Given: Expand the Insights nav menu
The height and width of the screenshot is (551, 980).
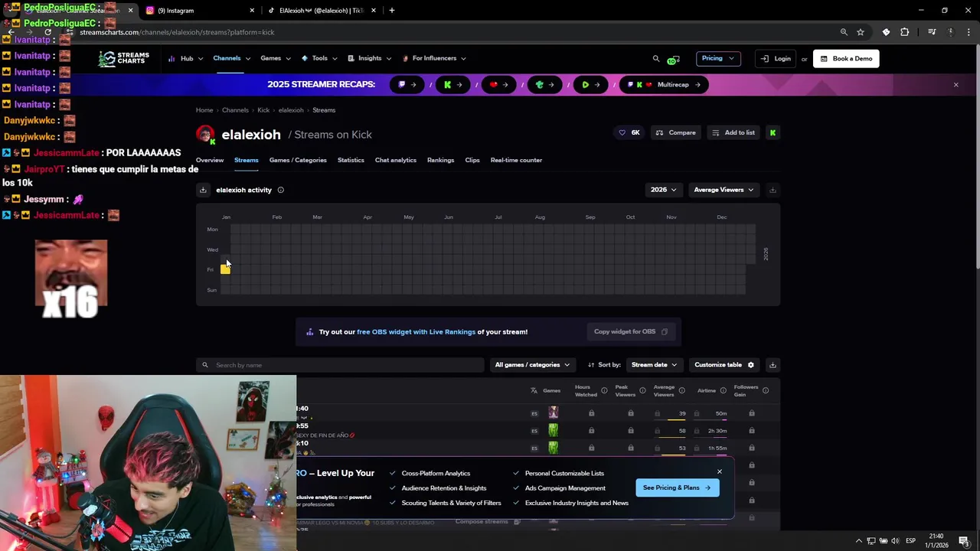Looking at the screenshot, I should click(369, 58).
